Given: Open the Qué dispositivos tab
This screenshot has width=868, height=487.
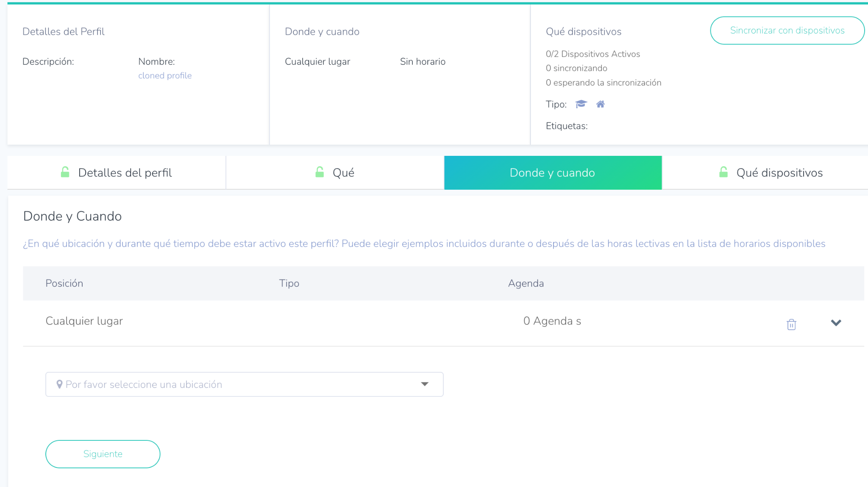Looking at the screenshot, I should click(771, 173).
